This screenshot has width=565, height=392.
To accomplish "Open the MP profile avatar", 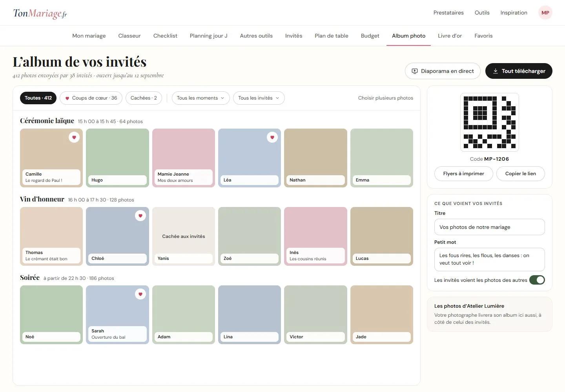I will coord(545,13).
